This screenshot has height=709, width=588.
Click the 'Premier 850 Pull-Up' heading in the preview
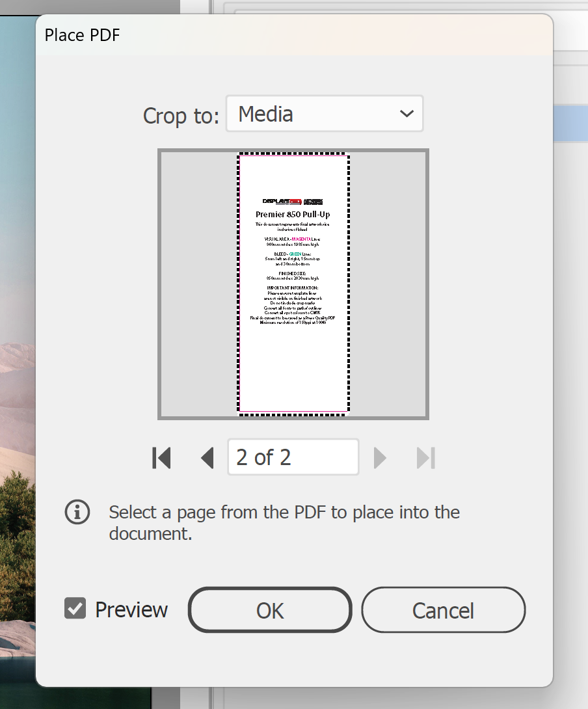click(293, 215)
